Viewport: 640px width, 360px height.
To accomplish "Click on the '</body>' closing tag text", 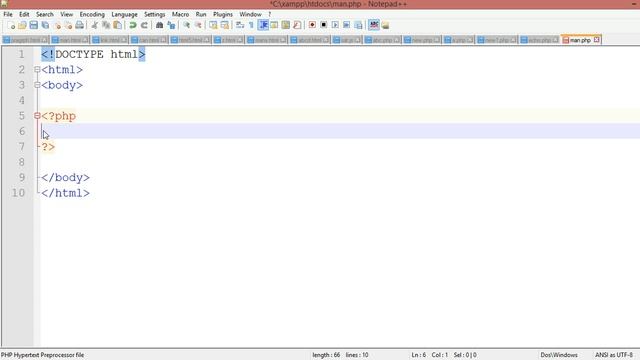I will [x=65, y=178].
